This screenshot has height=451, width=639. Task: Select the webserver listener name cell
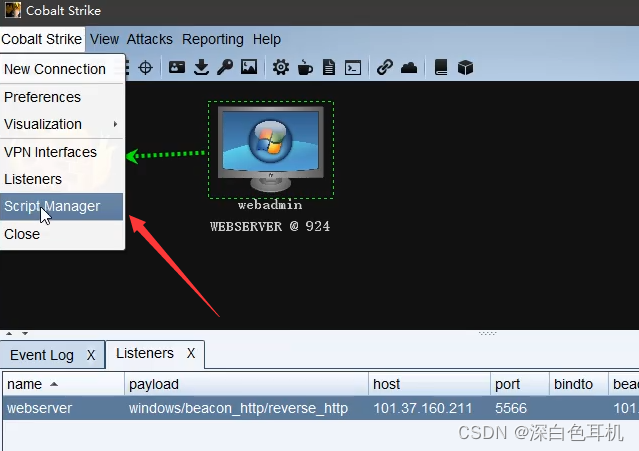click(64, 408)
